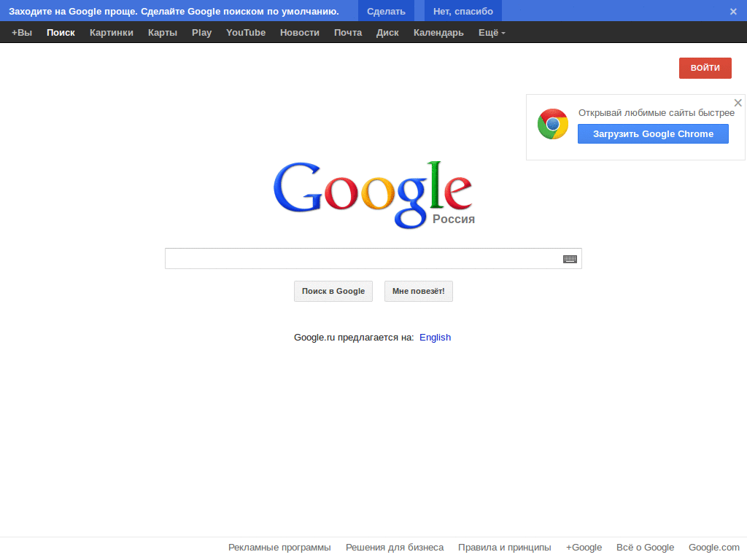747x560 pixels.
Task: Go to Google.com via footer link
Action: click(713, 548)
